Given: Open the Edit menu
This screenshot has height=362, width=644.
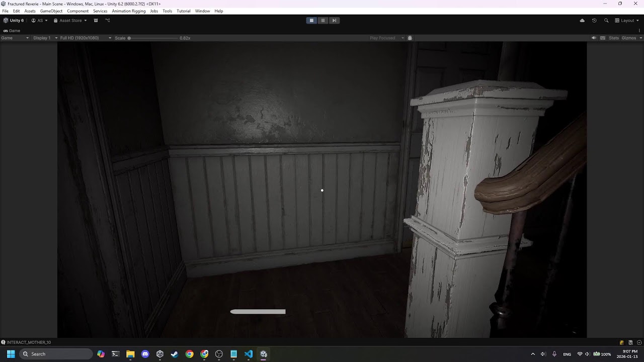Looking at the screenshot, I should click(x=17, y=11).
